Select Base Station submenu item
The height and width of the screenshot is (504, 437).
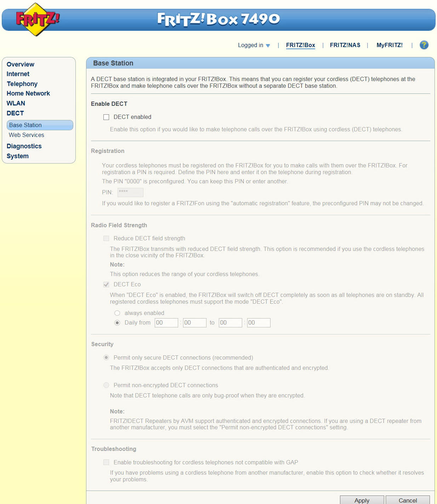pos(40,125)
